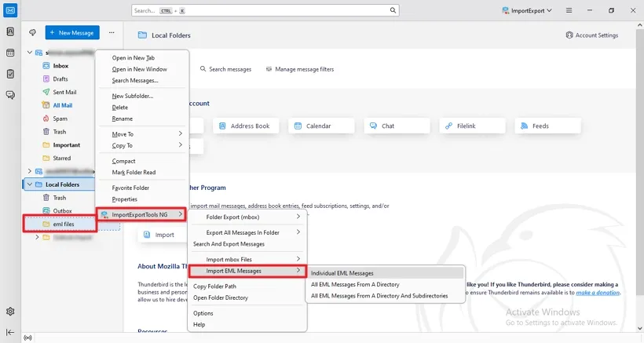Choose Search And Export Messages

click(247, 244)
